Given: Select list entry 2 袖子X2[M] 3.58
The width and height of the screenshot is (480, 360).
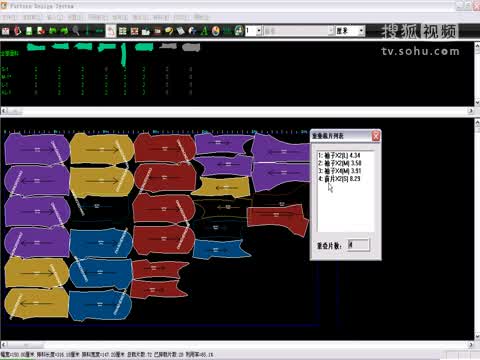Looking at the screenshot, I should pos(339,163).
